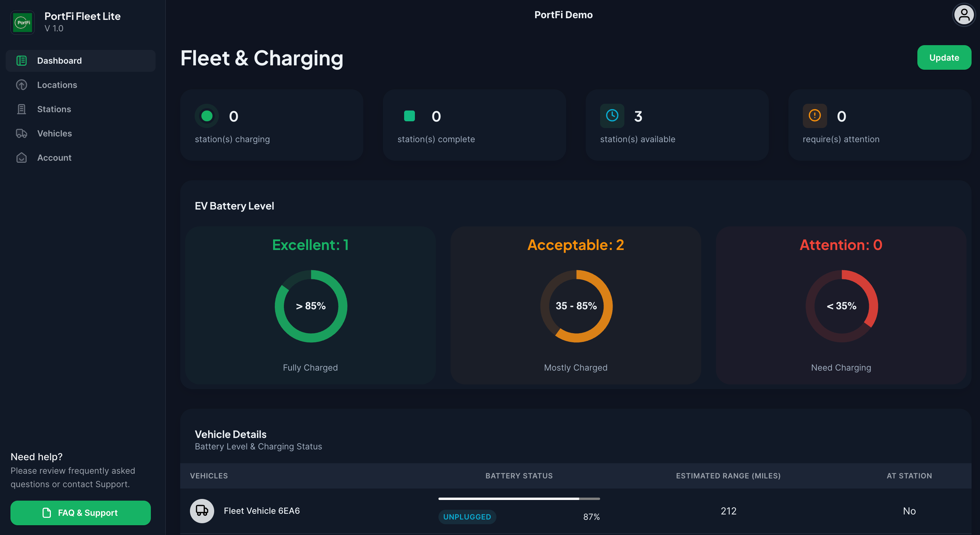Click the BATTERY STATUS column header

coord(519,476)
